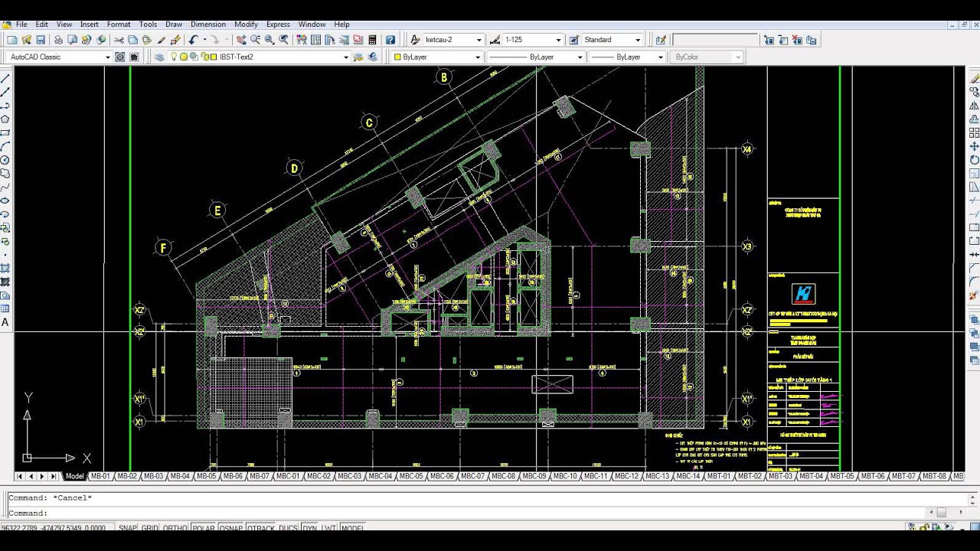Switch to the MB-05 layout tab
The image size is (980, 551).
pos(207,476)
